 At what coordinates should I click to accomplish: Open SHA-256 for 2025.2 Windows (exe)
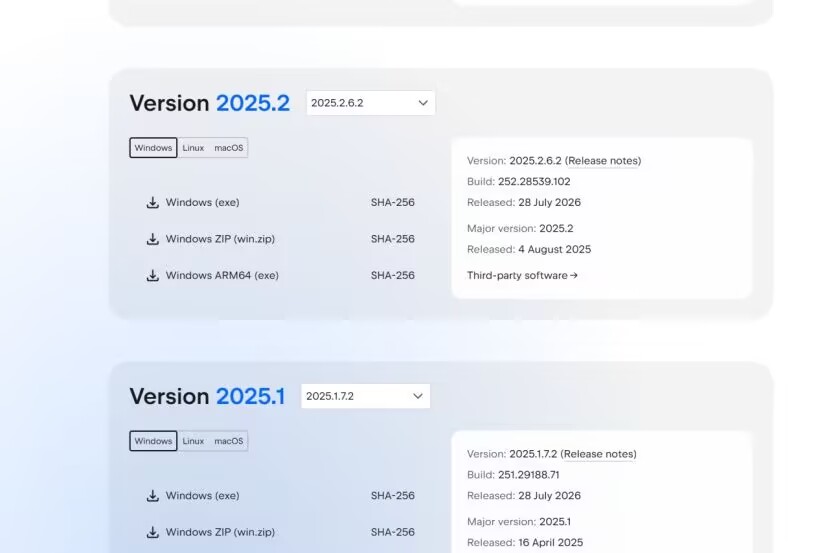pos(393,202)
